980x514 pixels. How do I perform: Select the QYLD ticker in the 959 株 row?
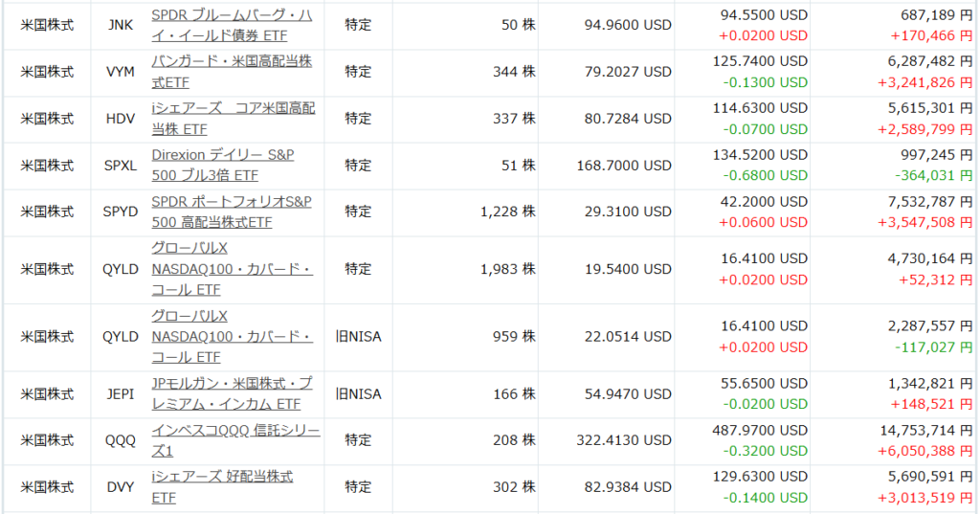pyautogui.click(x=120, y=337)
